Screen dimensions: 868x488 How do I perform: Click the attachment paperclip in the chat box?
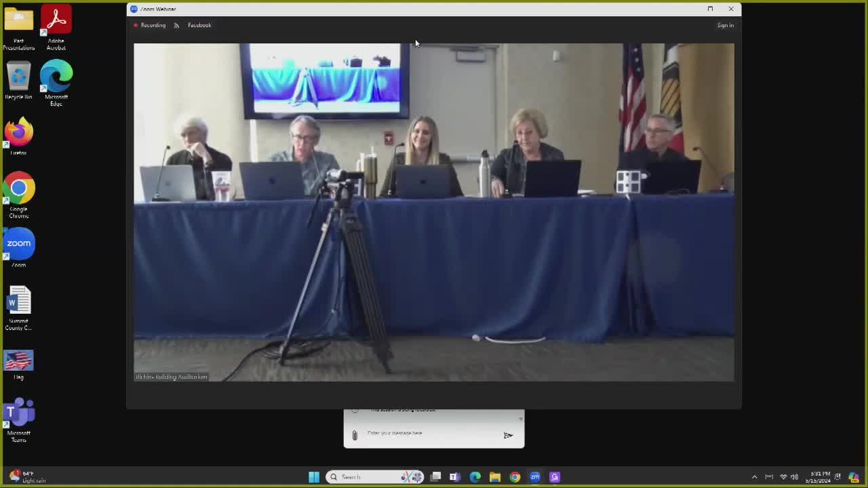[x=355, y=434]
